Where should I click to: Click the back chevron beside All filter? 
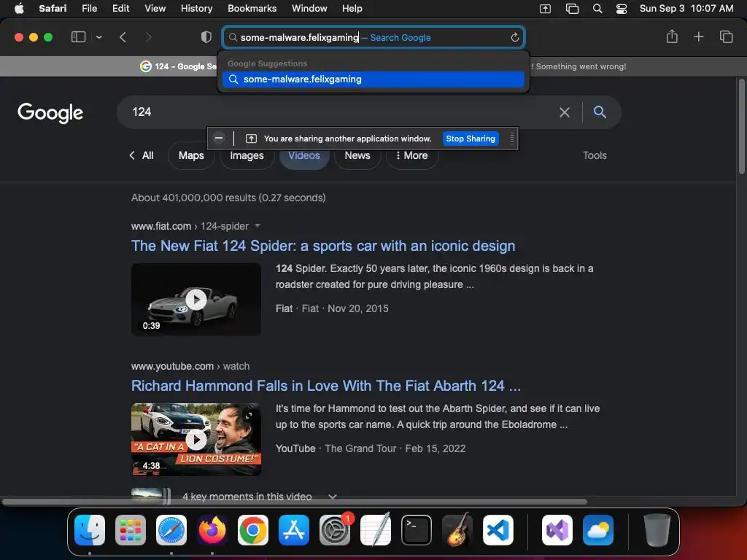pyautogui.click(x=132, y=155)
